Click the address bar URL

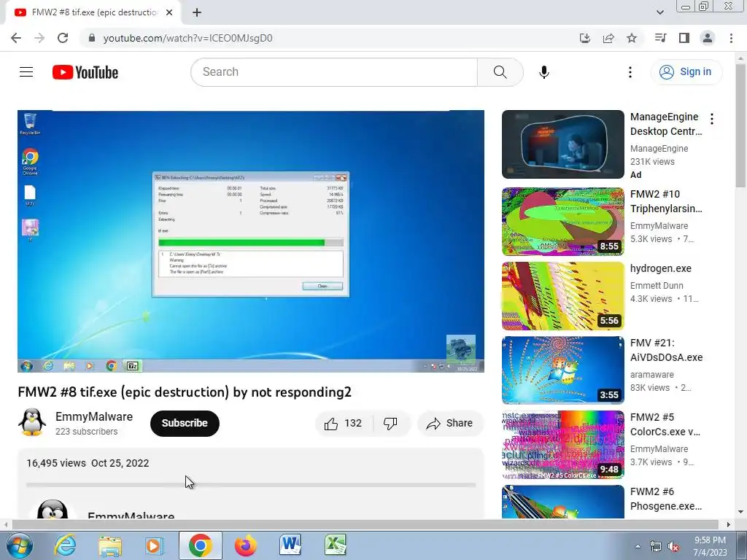tap(187, 38)
